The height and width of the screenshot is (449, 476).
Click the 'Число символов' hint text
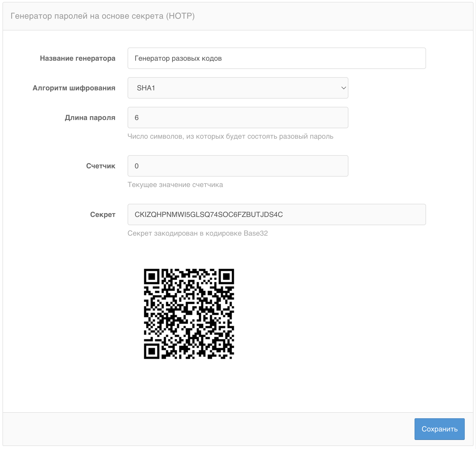tap(230, 136)
